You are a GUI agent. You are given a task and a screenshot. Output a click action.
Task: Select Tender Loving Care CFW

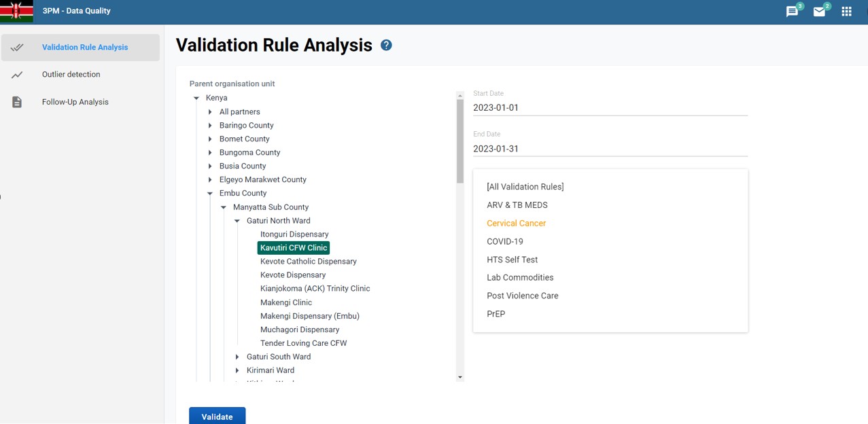point(304,343)
